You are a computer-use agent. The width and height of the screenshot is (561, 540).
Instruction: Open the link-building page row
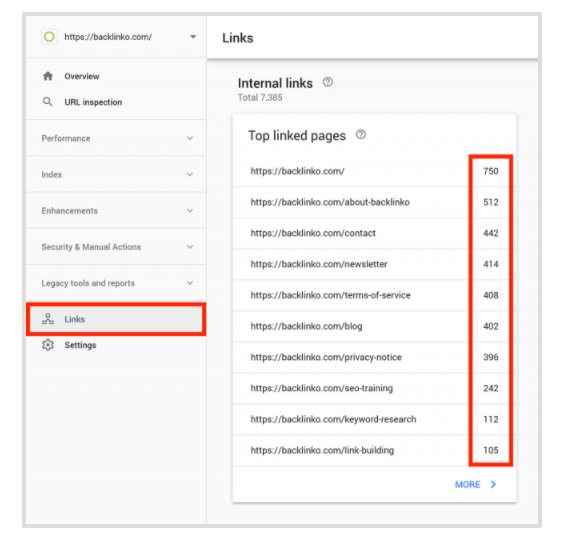click(374, 450)
